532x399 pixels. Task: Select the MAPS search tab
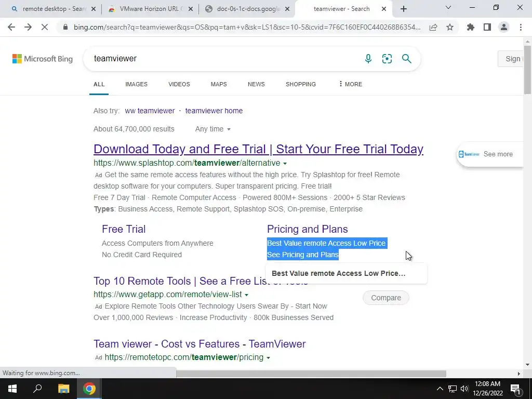219,84
